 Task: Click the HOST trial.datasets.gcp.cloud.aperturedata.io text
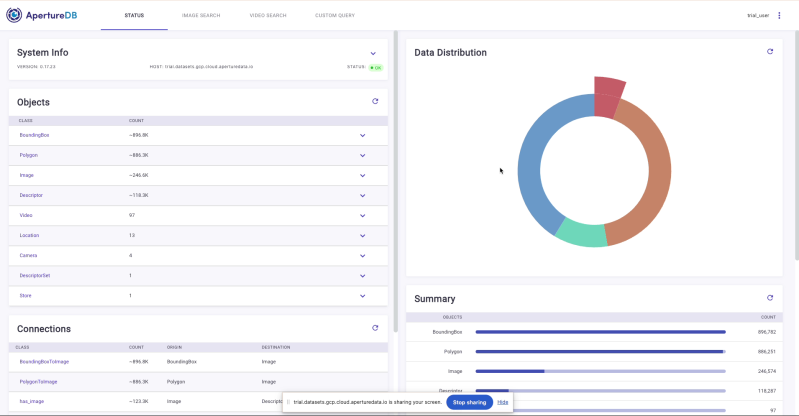pyautogui.click(x=201, y=67)
